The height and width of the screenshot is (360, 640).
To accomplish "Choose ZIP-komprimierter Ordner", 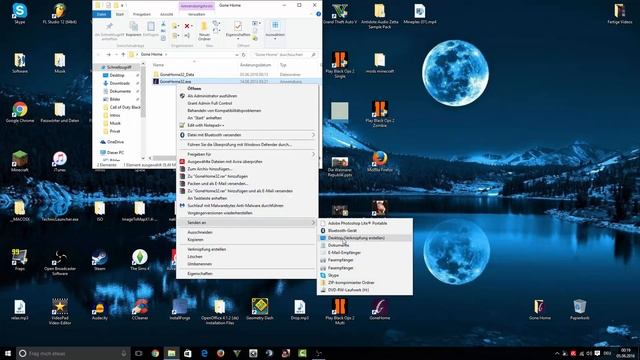I will (x=365, y=282).
